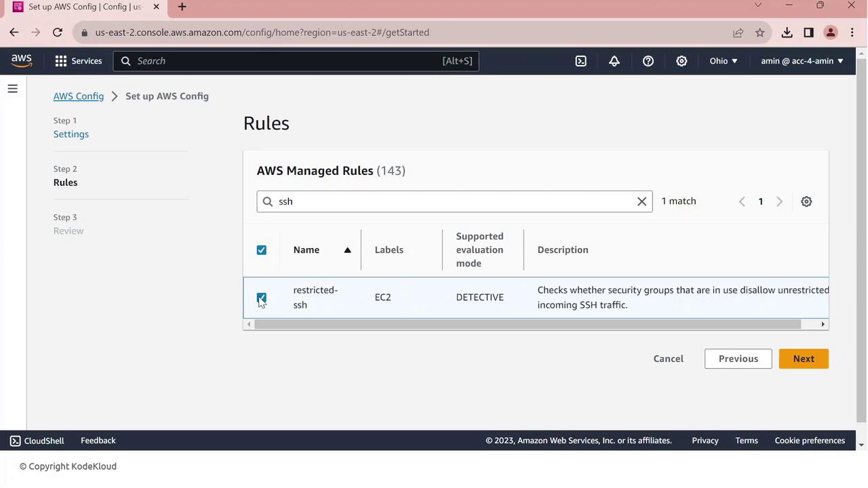Click the 1 match result count
868x488 pixels.
click(679, 201)
